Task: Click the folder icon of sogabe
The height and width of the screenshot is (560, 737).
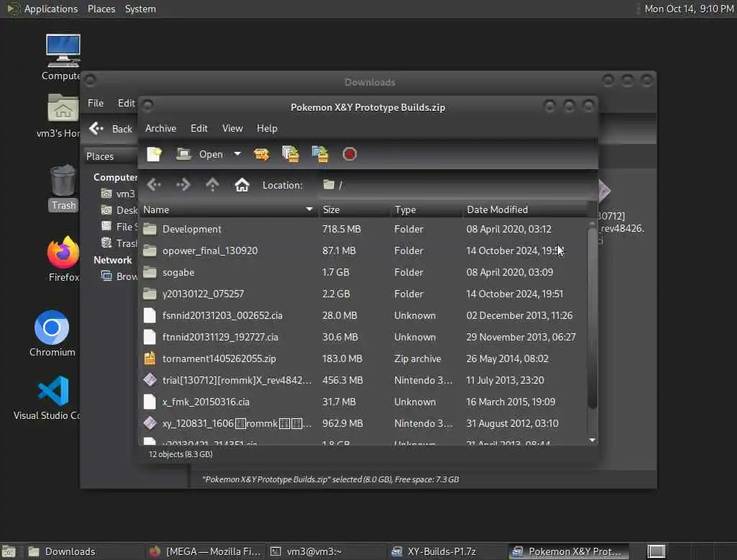Action: [150, 272]
